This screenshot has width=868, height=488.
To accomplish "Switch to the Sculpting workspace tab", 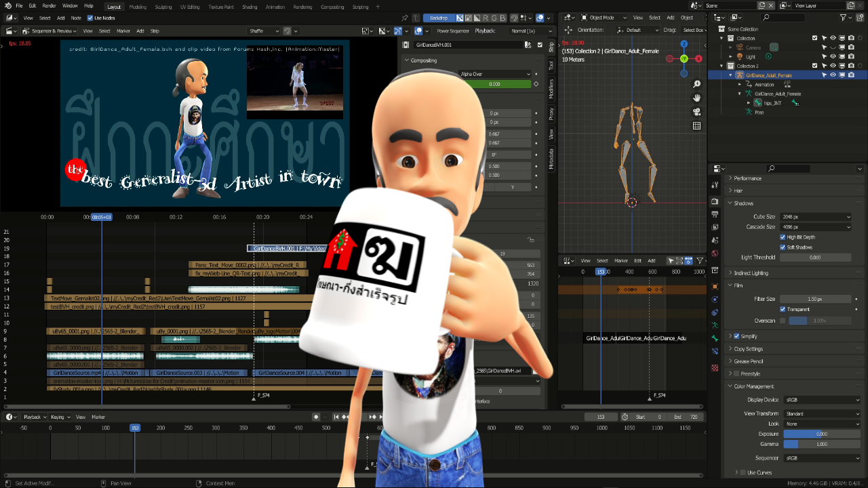I will pyautogui.click(x=163, y=7).
